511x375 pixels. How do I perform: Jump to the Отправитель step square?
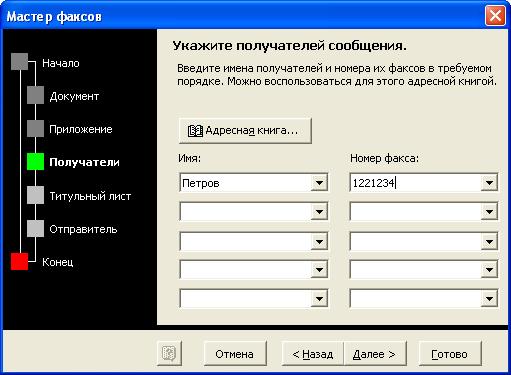click(x=35, y=228)
